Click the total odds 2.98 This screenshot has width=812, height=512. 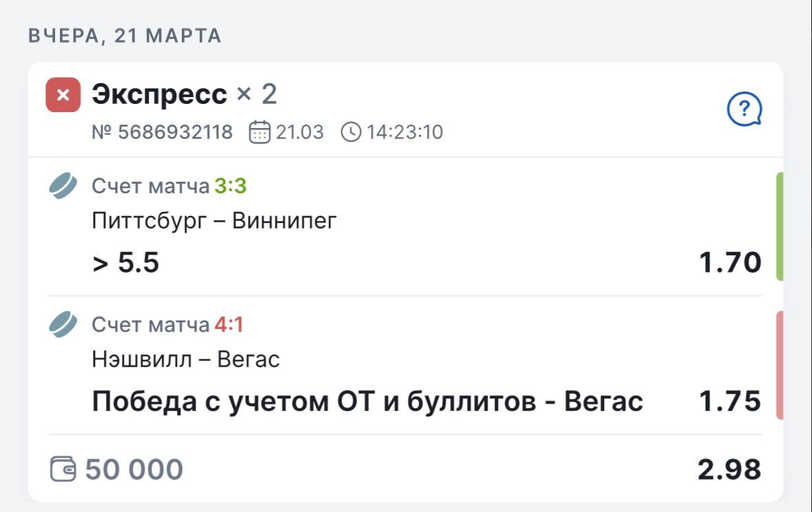[x=729, y=469]
